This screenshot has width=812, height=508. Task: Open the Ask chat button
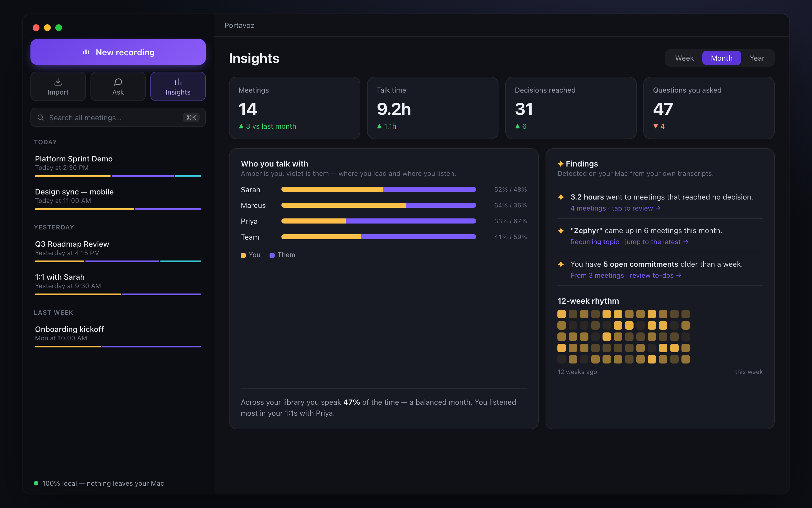118,86
